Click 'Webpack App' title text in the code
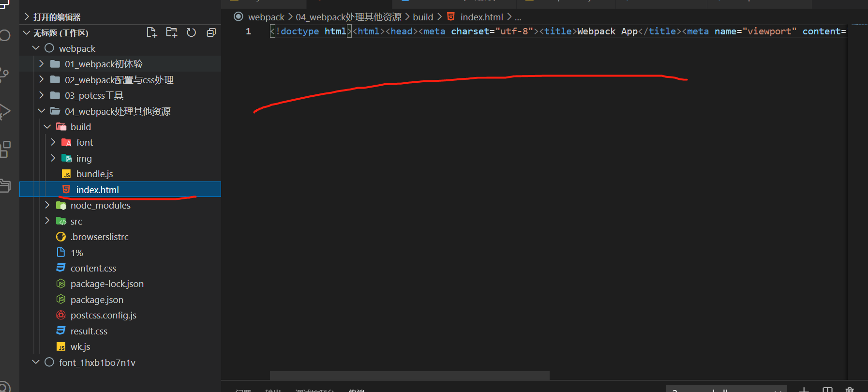The width and height of the screenshot is (868, 392). coord(607,31)
